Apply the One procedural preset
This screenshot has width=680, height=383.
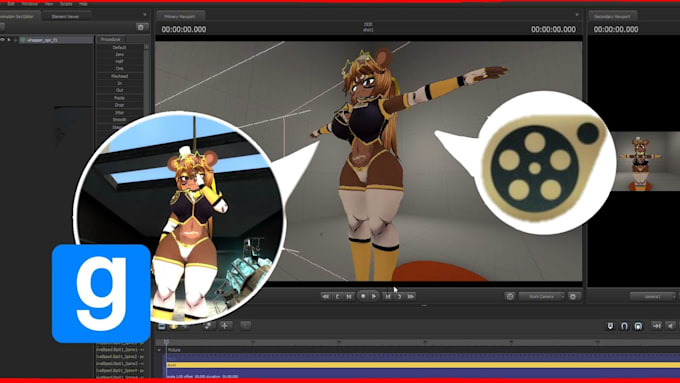[x=119, y=69]
